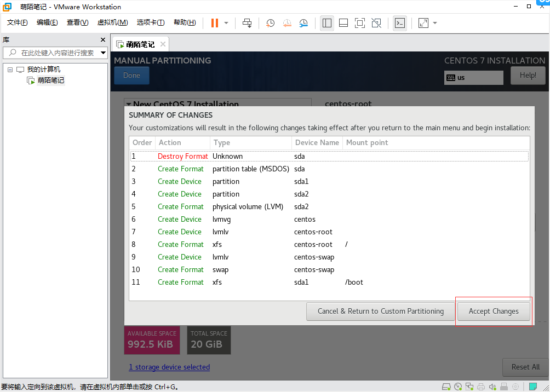Open the 编辑(E) menu

point(47,22)
